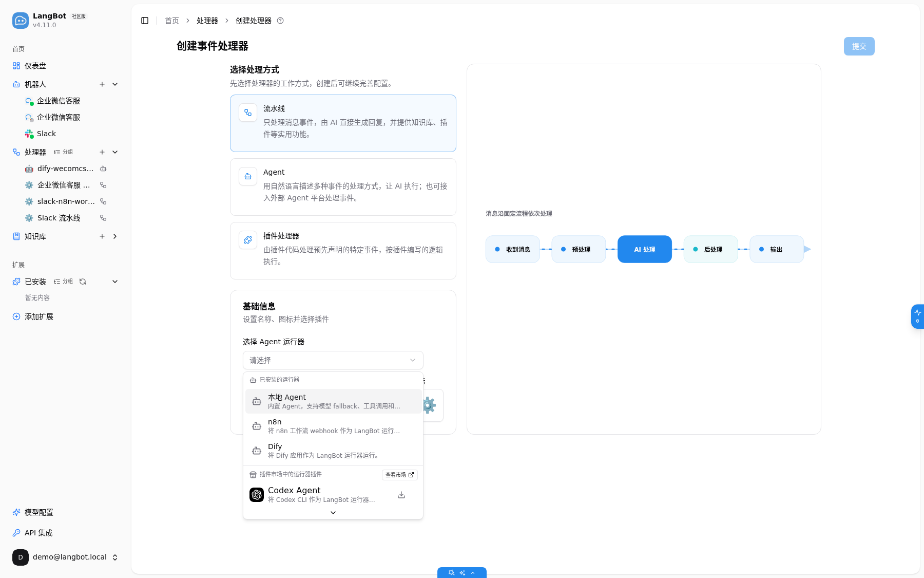
Task: Add a new 处理器 with plus icon
Action: pyautogui.click(x=102, y=152)
